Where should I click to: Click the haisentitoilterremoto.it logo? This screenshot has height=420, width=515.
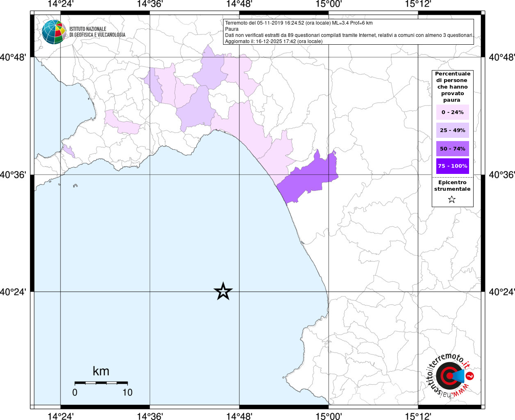pos(451,376)
